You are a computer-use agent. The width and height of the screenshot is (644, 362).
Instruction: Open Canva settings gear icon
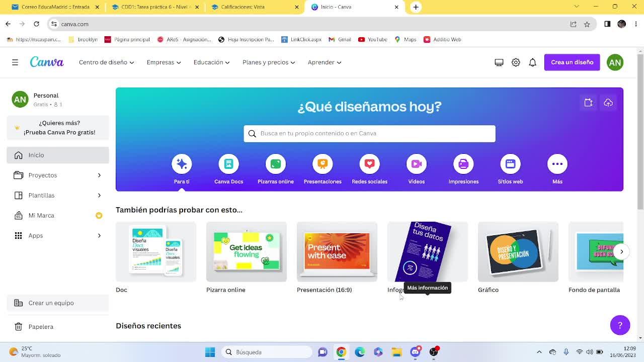pos(516,62)
